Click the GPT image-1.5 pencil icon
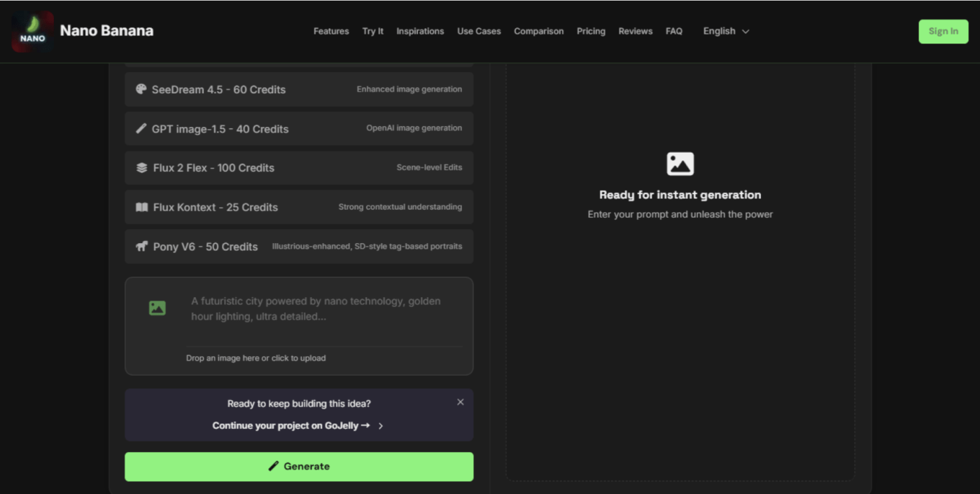This screenshot has height=494, width=980. [141, 128]
